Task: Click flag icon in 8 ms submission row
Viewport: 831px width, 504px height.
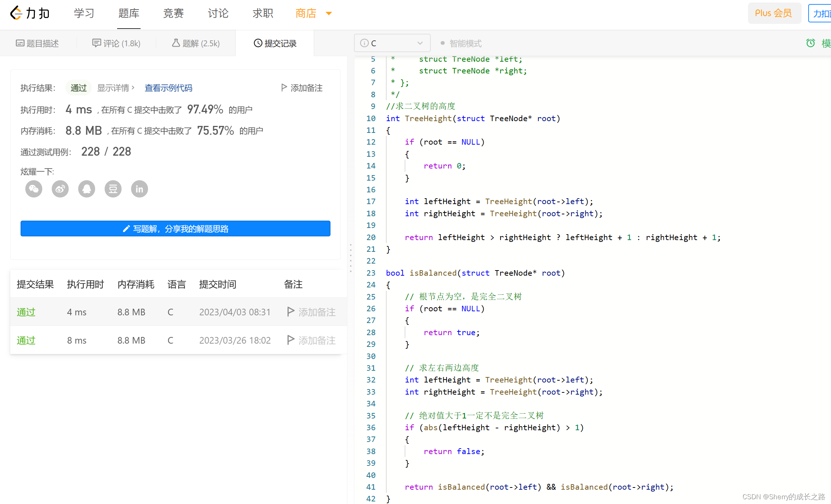Action: (x=291, y=340)
